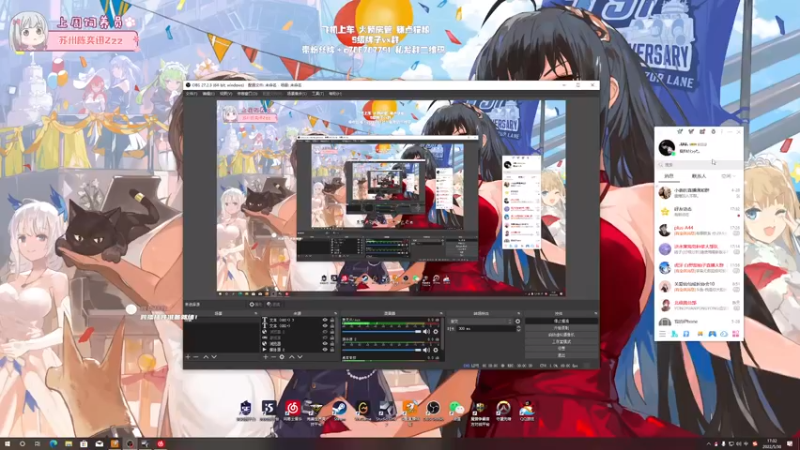Open File Explorer from the taskbar

pyautogui.click(x=68, y=444)
